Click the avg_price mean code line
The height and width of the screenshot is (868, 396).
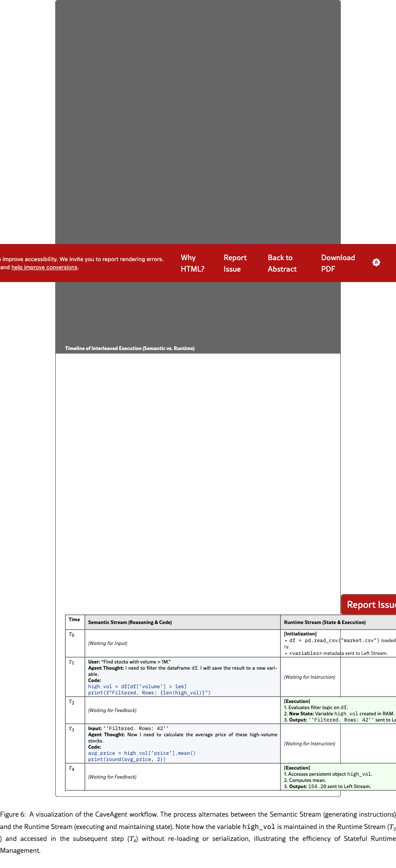click(x=141, y=753)
